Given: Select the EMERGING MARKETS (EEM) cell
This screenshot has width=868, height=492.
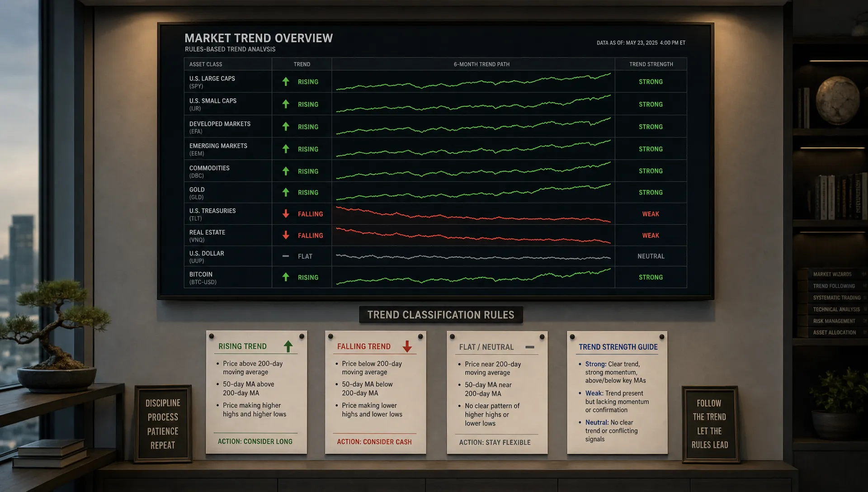Looking at the screenshot, I should tap(228, 149).
